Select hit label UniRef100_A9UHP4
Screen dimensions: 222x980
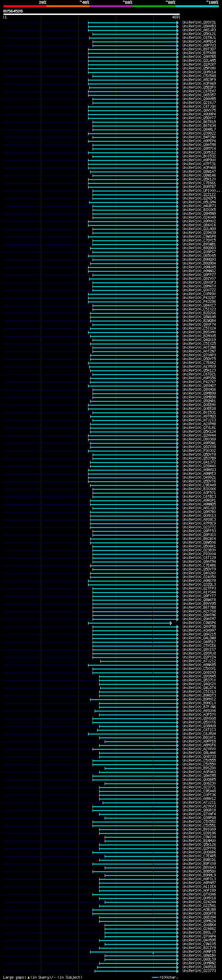199,114
